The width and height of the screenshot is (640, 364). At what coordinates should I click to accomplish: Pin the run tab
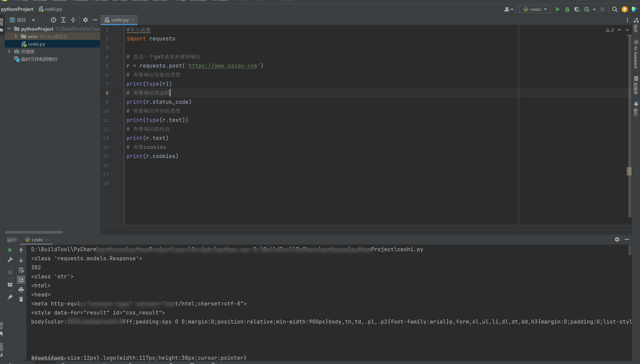(10, 297)
